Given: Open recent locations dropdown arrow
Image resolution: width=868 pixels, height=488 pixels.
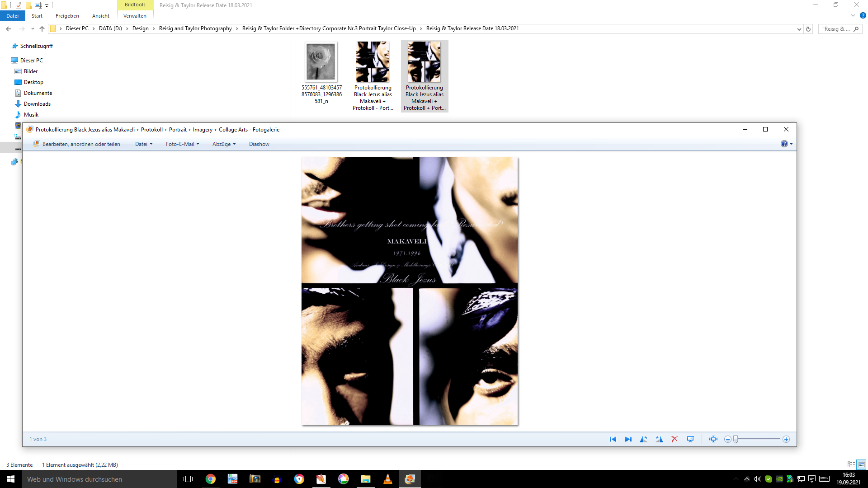Looking at the screenshot, I should (33, 28).
